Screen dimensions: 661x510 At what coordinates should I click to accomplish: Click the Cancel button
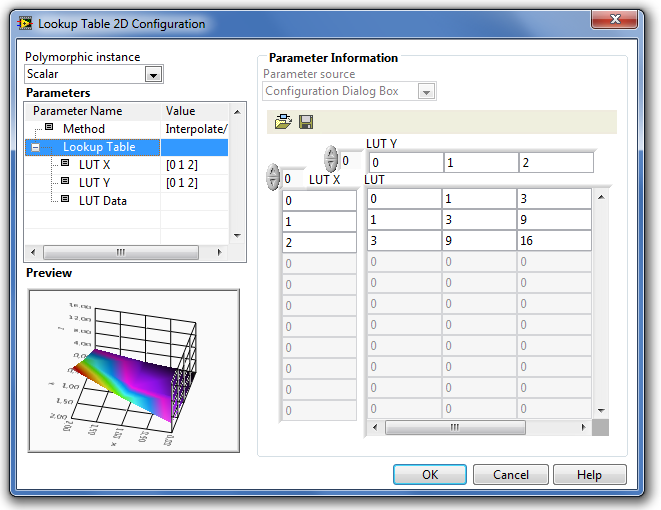(510, 475)
